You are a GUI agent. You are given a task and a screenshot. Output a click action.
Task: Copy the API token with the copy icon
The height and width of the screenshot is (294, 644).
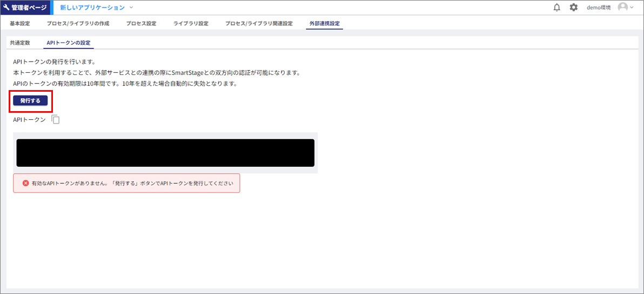[56, 119]
